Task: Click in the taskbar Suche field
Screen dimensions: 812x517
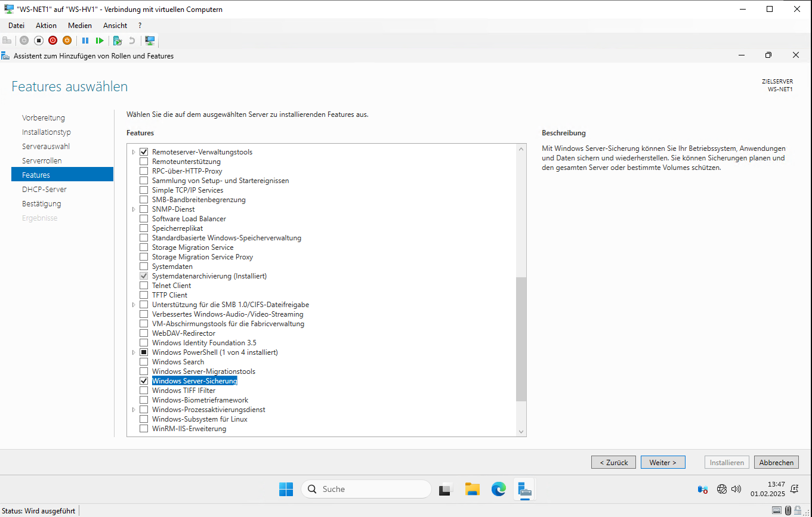Action: pos(366,489)
